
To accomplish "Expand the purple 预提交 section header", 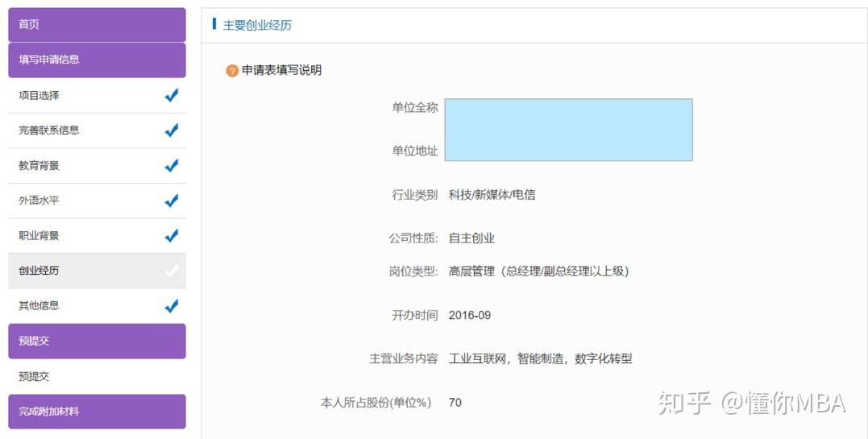I will click(97, 341).
